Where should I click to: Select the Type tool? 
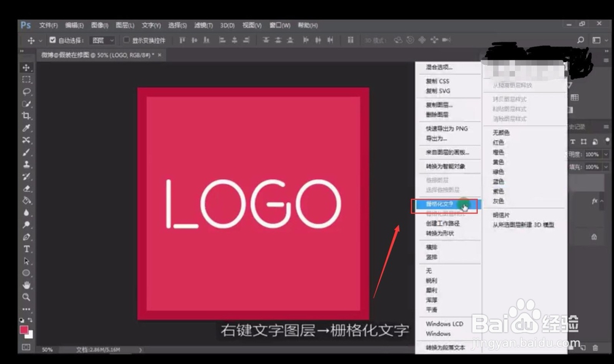pos(26,249)
